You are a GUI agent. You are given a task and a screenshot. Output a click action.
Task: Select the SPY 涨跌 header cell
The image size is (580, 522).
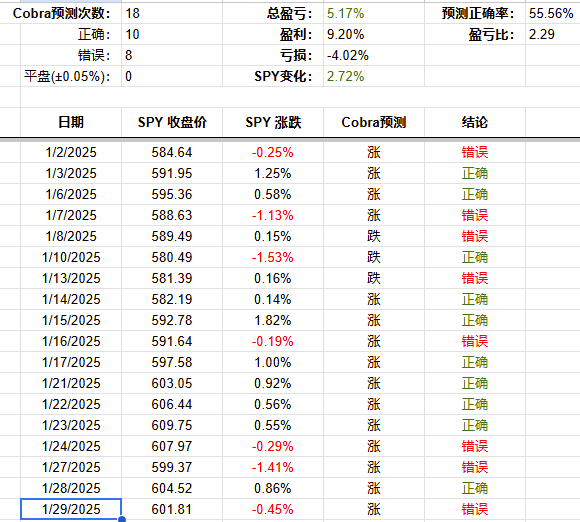(273, 122)
